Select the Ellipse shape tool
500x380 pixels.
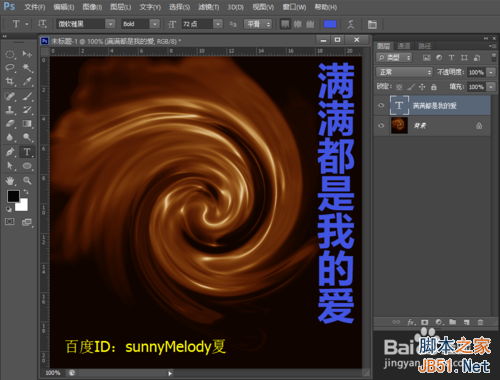27,166
